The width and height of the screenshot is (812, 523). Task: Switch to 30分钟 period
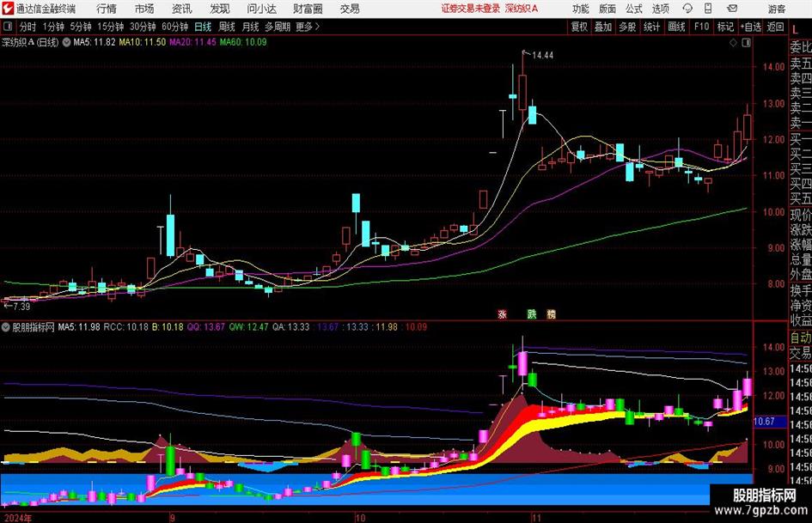[x=143, y=27]
